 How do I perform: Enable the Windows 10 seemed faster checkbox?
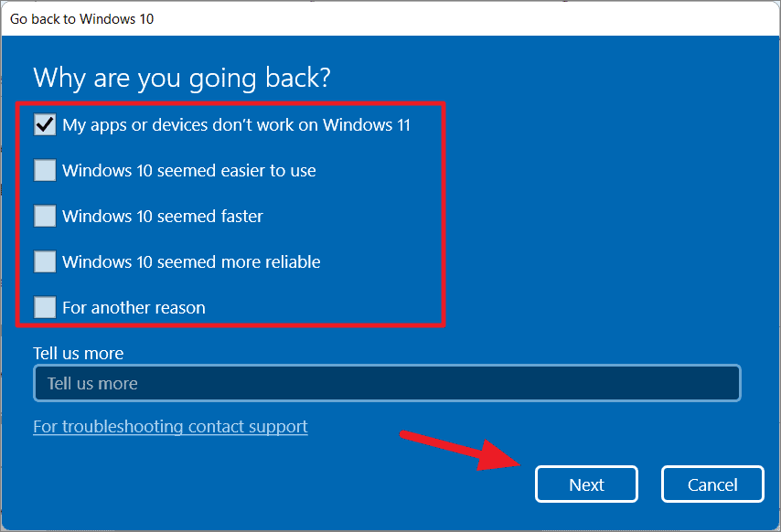(x=45, y=216)
